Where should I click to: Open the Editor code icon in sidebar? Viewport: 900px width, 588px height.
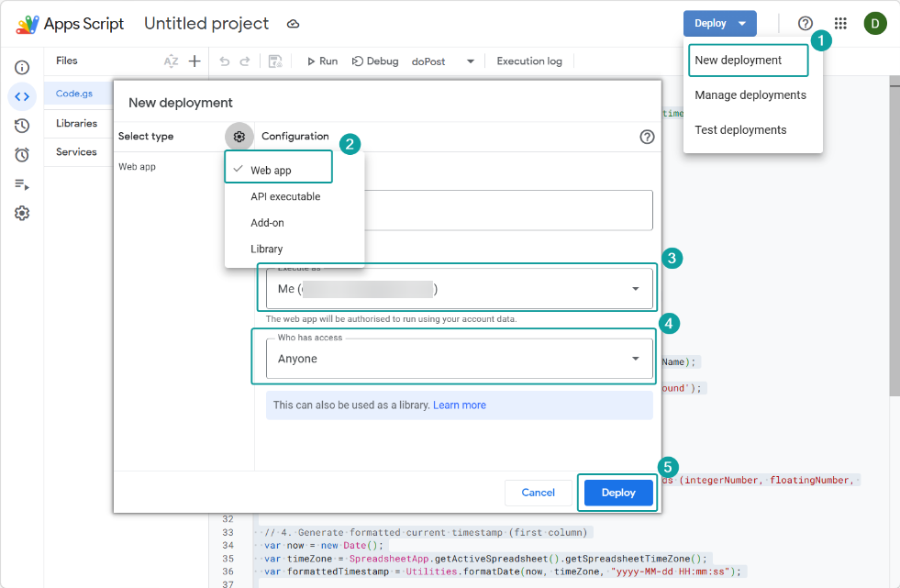[x=22, y=96]
